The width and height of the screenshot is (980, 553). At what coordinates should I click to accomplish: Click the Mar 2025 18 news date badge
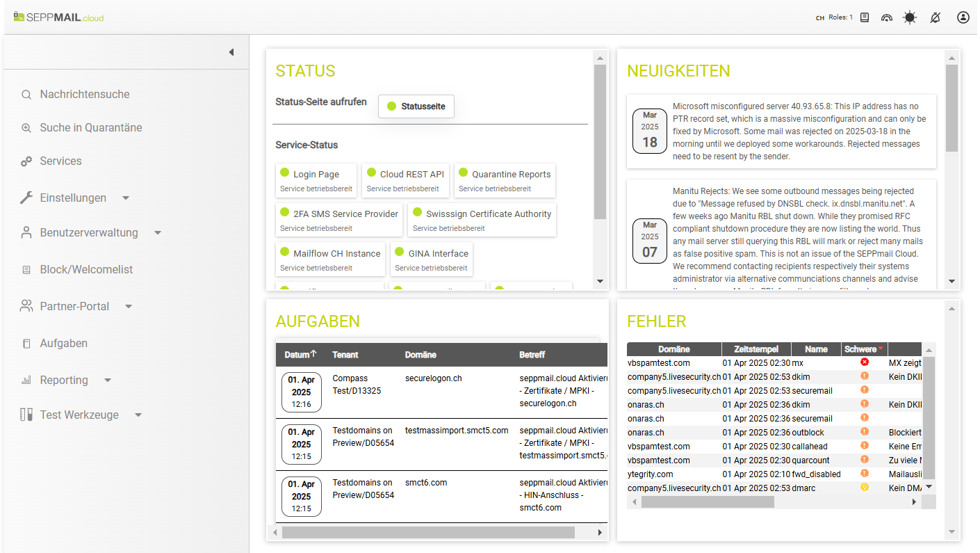pyautogui.click(x=650, y=131)
